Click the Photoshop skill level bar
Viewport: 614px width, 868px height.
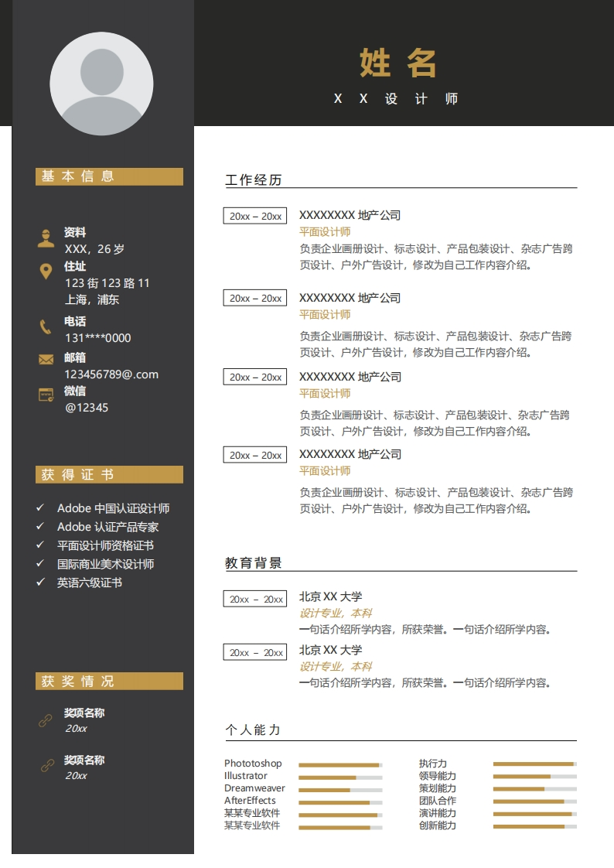tap(340, 765)
